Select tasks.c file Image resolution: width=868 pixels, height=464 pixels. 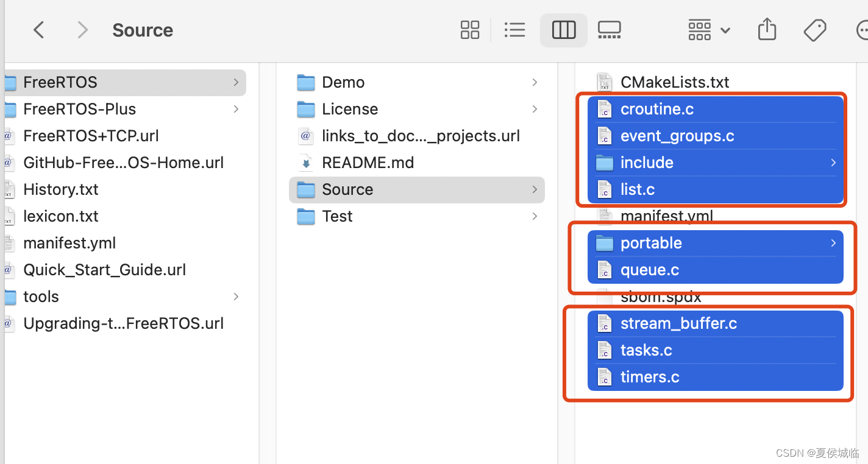(x=716, y=350)
